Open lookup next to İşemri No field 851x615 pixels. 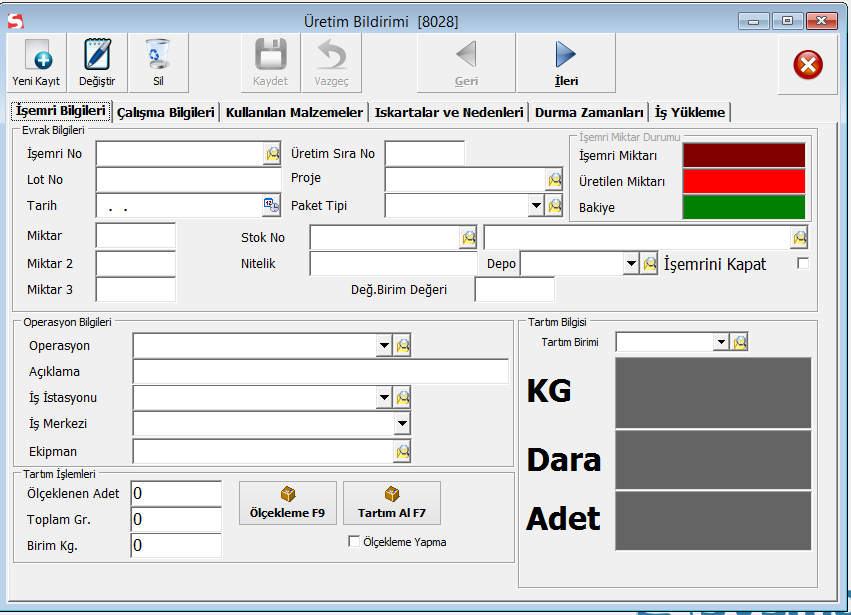pyautogui.click(x=273, y=153)
